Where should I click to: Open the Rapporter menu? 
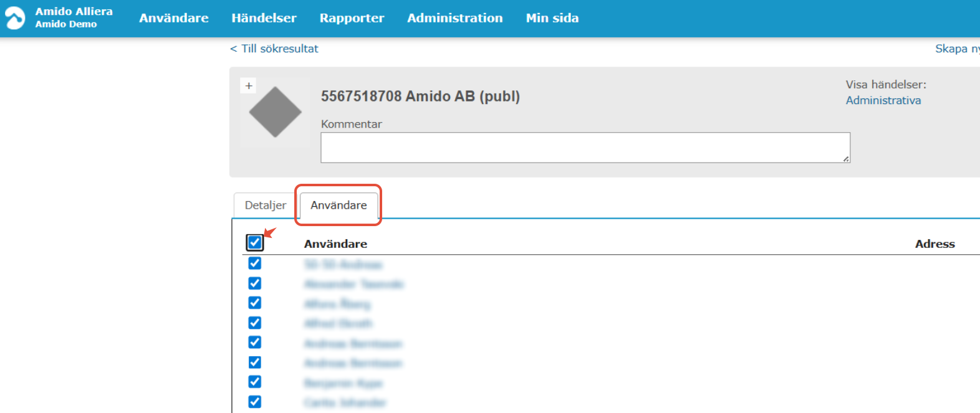352,18
